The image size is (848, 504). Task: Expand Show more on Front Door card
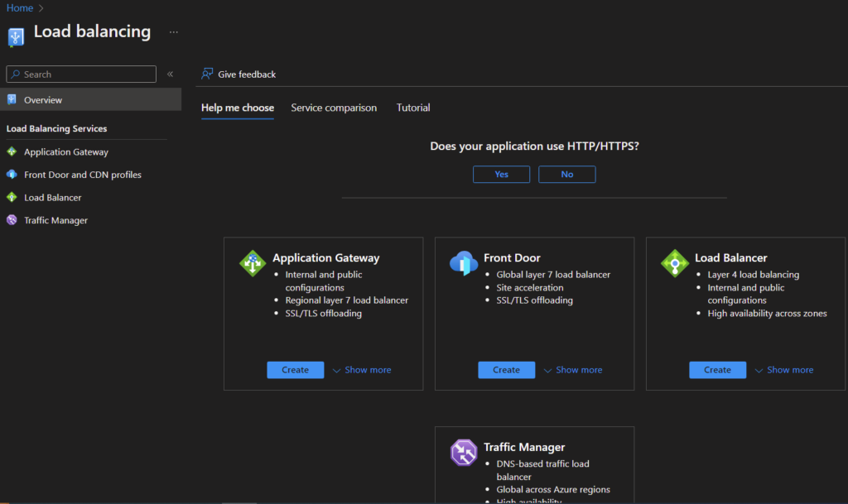tap(573, 370)
